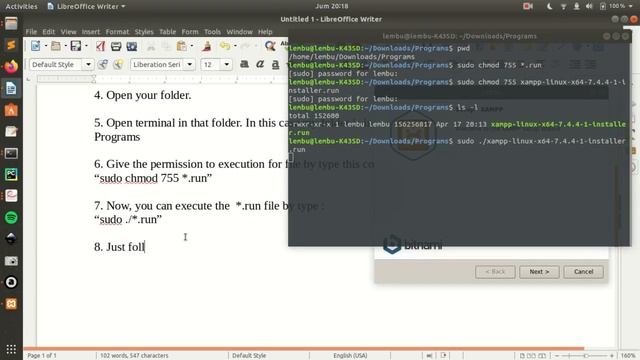Open the Insert menu
The height and width of the screenshot is (360, 640).
point(91,31)
